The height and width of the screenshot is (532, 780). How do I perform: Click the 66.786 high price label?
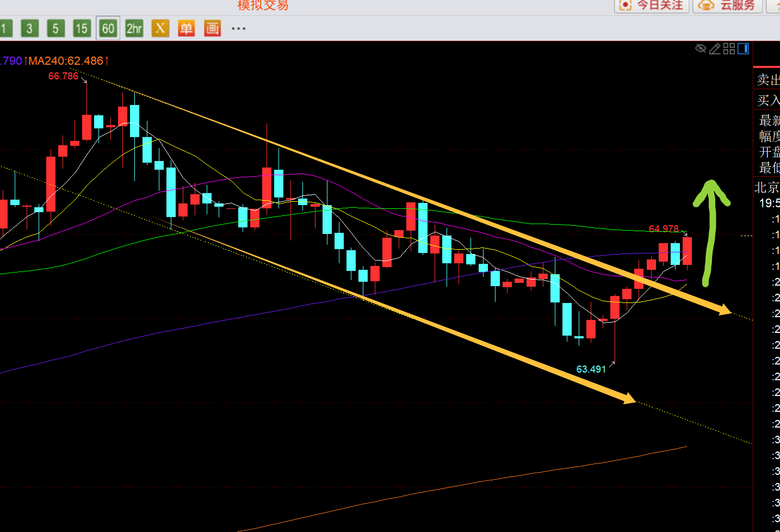[63, 76]
